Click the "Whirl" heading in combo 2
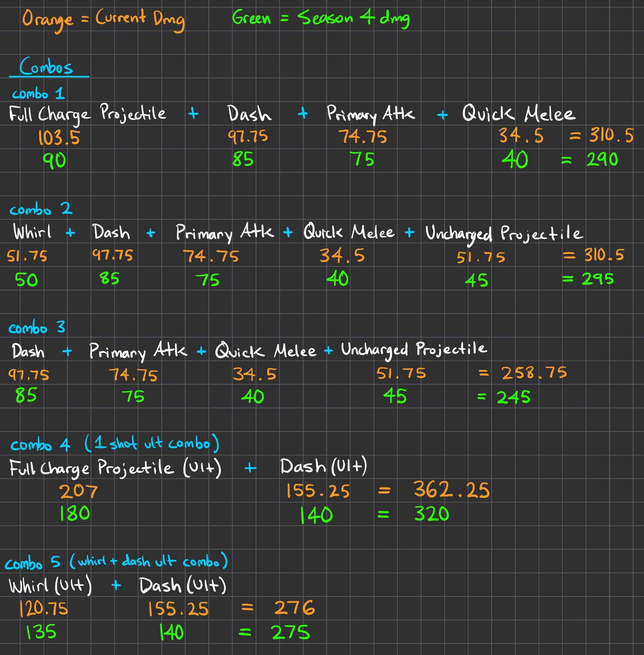 (32, 232)
